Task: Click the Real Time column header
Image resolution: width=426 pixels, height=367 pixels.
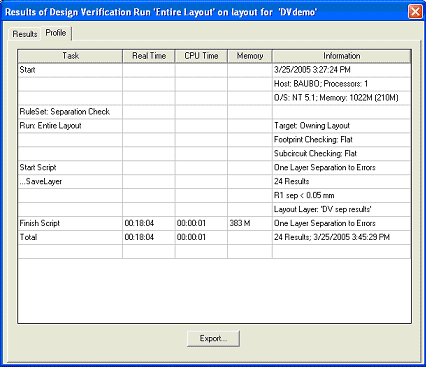Action: (149, 56)
